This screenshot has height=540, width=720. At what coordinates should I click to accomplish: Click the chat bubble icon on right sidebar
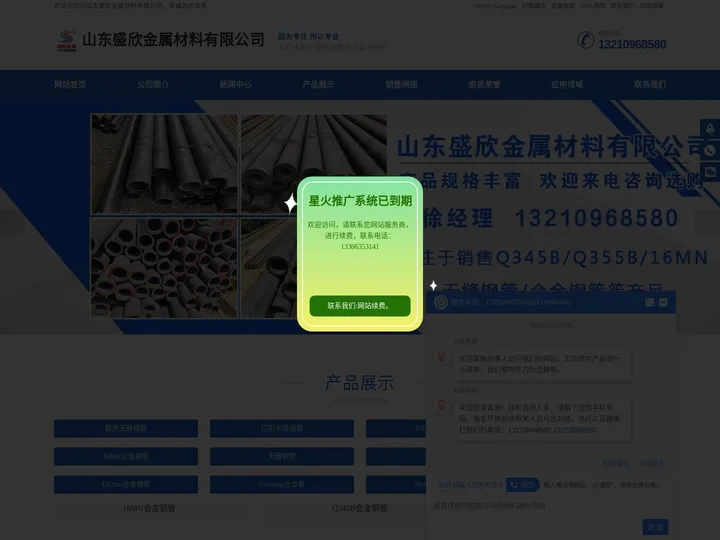pyautogui.click(x=710, y=172)
